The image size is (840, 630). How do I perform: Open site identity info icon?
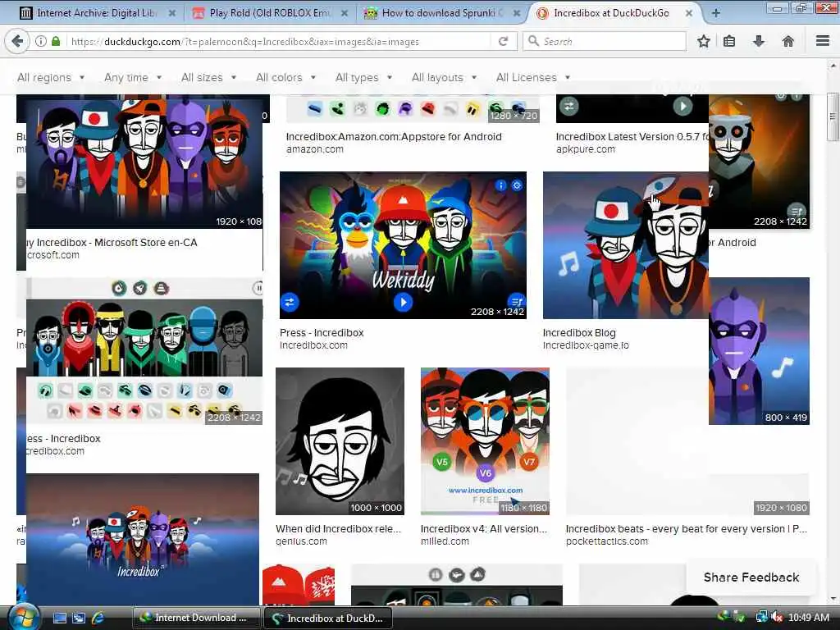41,41
